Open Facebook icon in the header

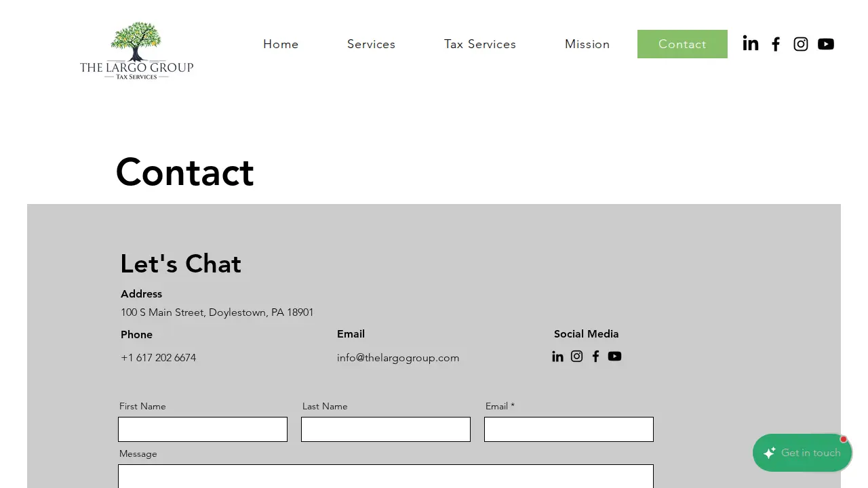coord(776,44)
